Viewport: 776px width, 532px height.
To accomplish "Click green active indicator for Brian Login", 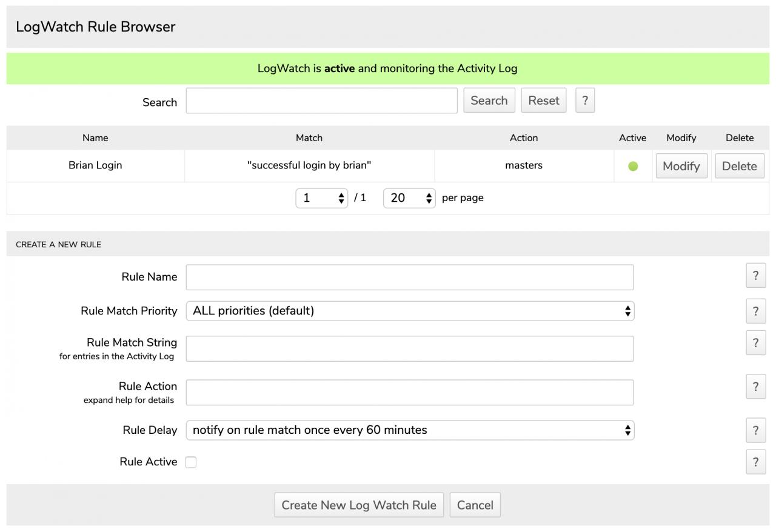I will tap(633, 166).
